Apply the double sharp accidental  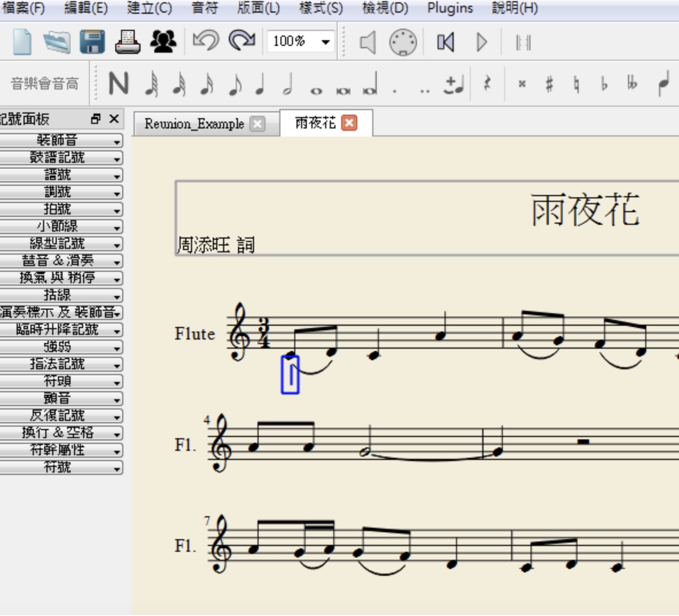click(522, 84)
